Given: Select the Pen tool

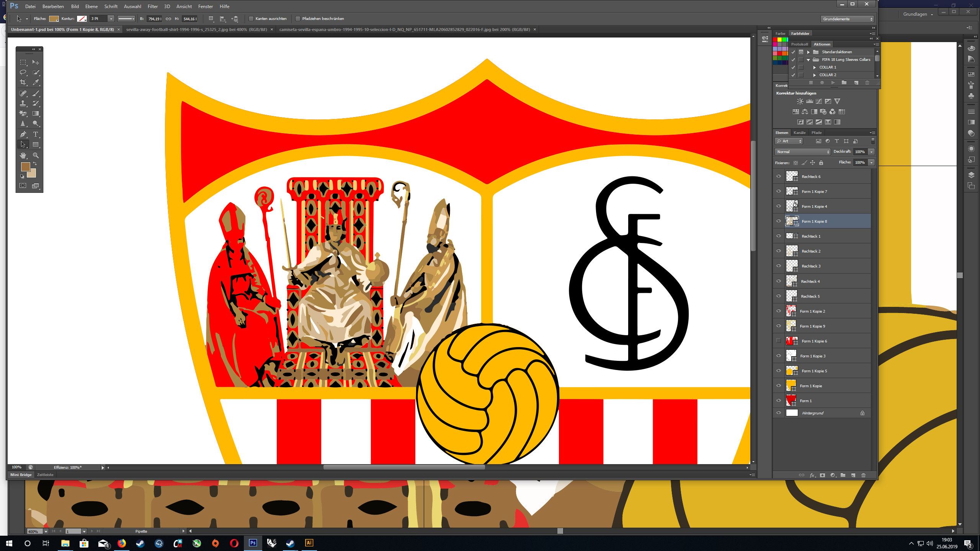Looking at the screenshot, I should click(23, 134).
